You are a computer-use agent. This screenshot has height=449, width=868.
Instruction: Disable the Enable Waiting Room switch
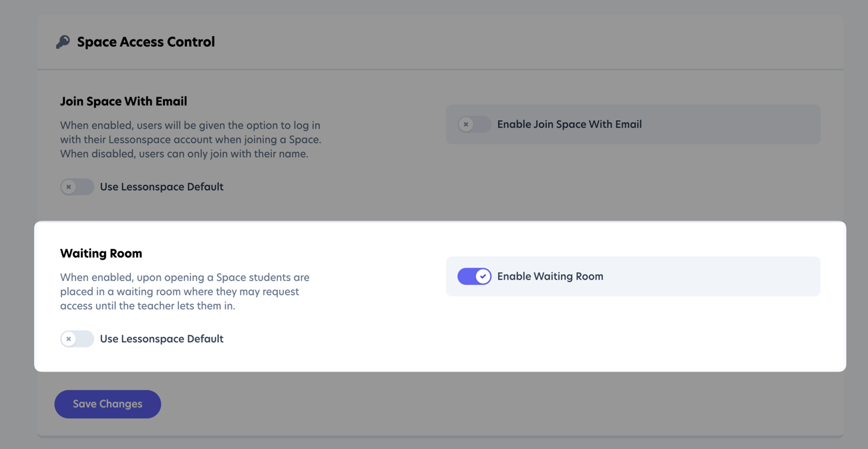pos(474,276)
